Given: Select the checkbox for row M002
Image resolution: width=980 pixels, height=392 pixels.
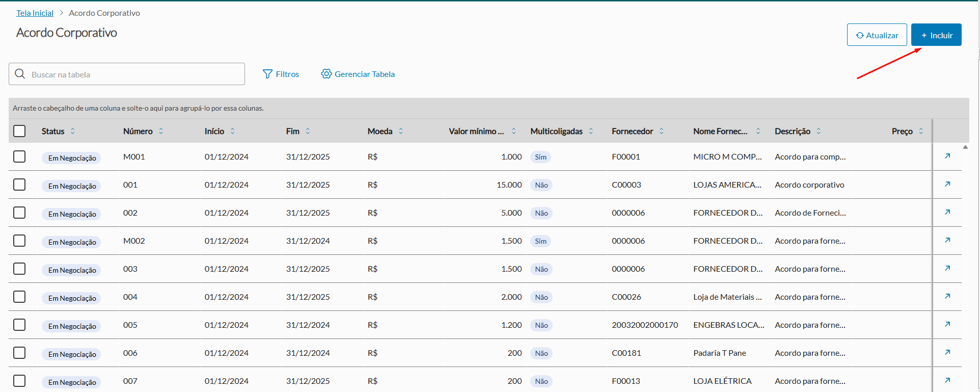Looking at the screenshot, I should 19,241.
